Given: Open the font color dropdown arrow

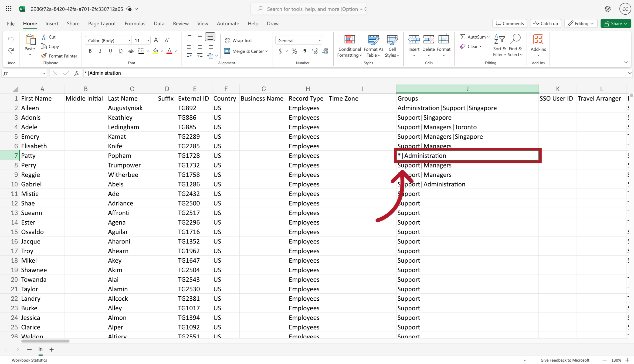Looking at the screenshot, I should pos(175,51).
